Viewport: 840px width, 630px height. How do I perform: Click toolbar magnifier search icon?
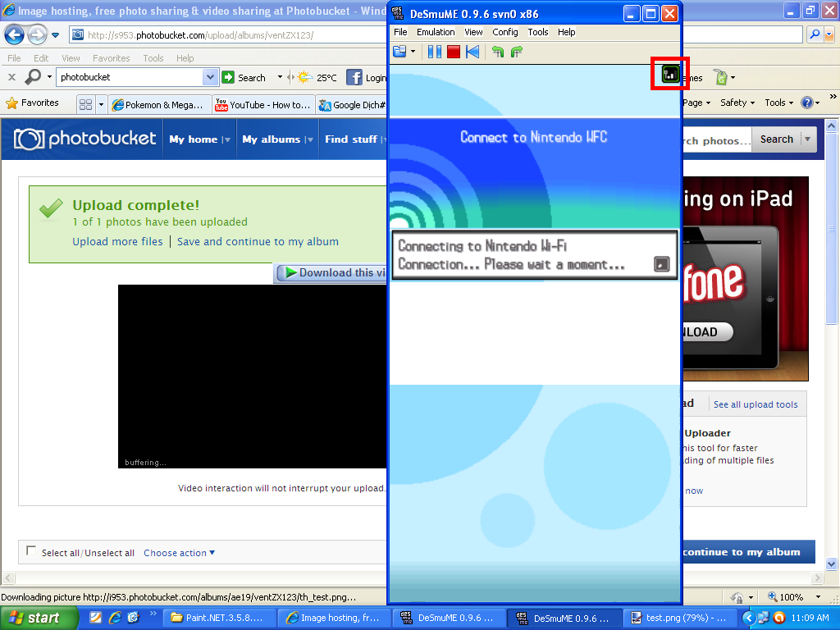coord(33,77)
